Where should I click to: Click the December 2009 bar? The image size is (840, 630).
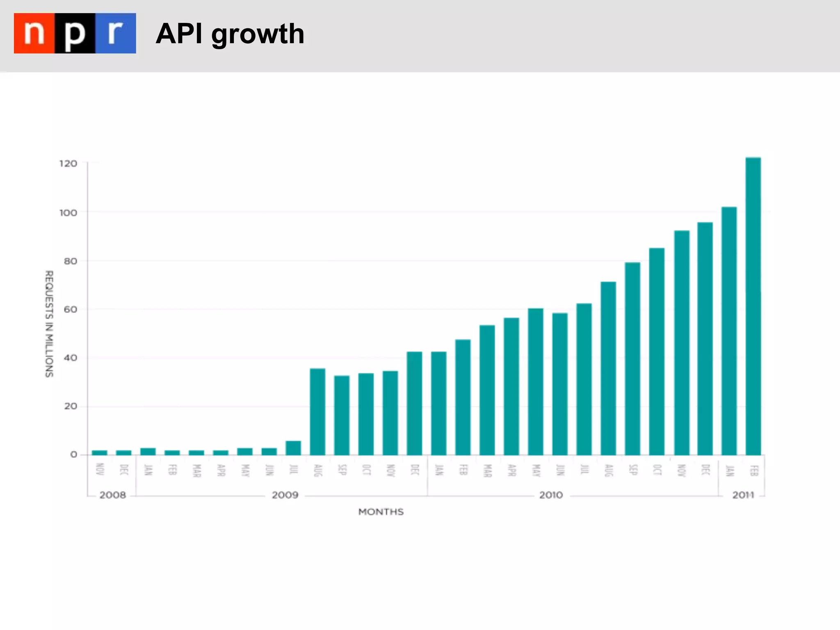pos(414,403)
